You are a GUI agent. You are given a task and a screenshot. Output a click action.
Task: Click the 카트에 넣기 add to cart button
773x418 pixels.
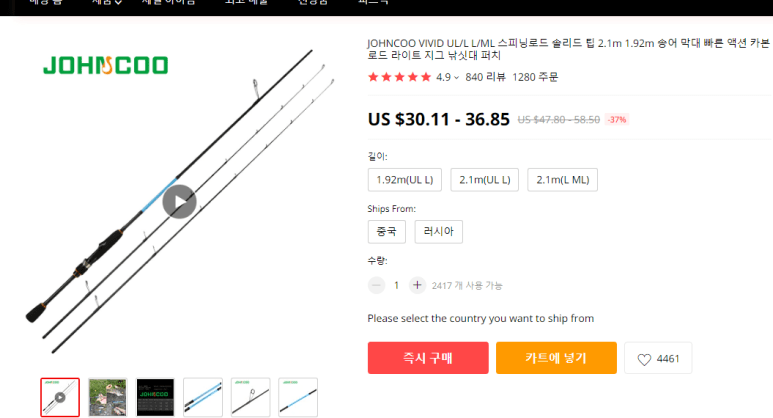coord(556,358)
